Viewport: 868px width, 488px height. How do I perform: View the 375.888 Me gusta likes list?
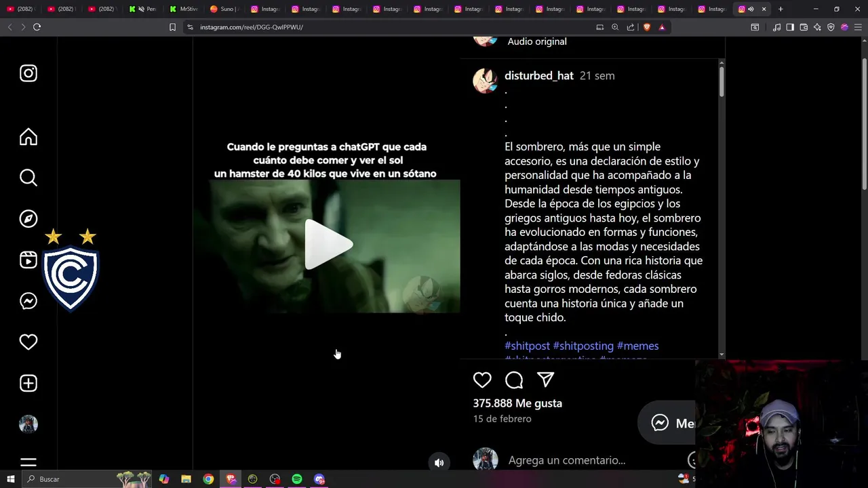pos(517,403)
